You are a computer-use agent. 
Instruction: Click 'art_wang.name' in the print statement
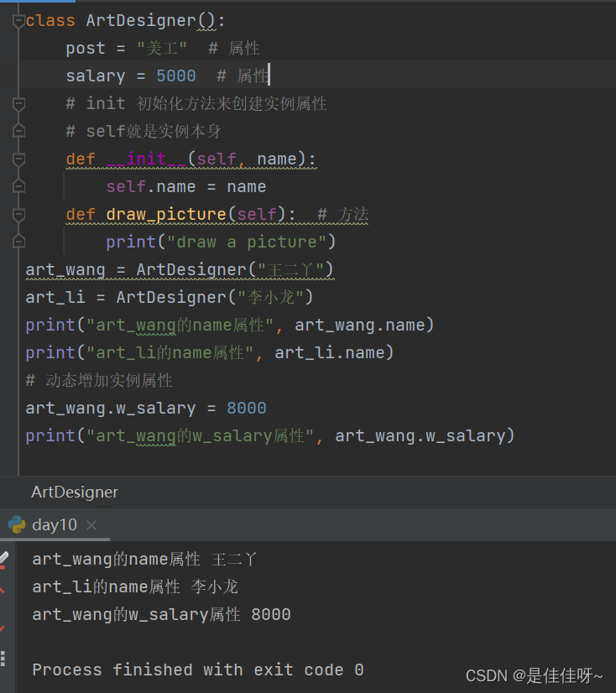click(x=359, y=326)
